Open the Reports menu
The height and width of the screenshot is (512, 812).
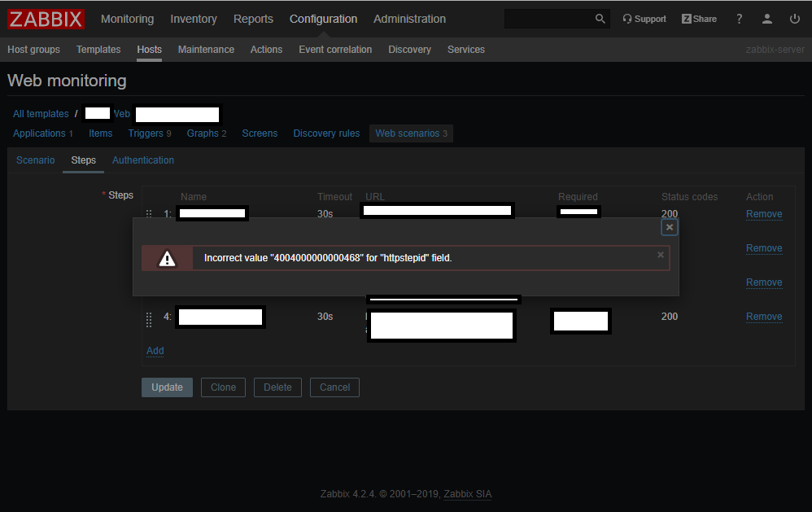click(x=253, y=19)
